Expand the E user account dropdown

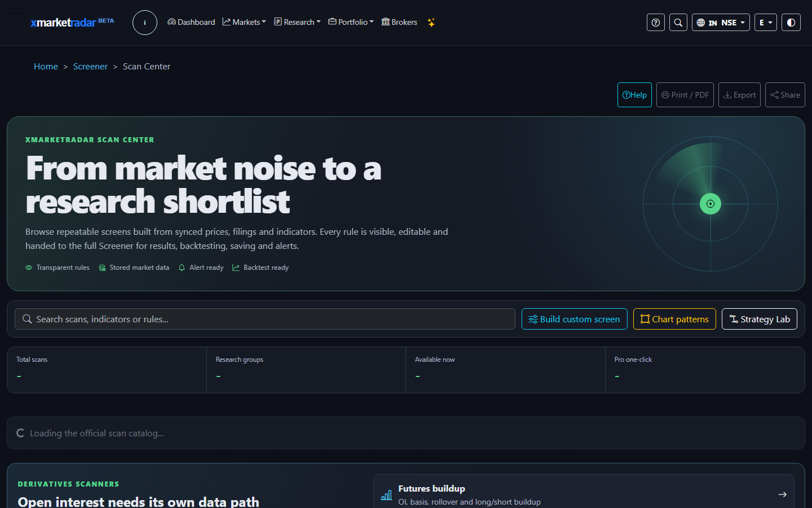tap(766, 23)
